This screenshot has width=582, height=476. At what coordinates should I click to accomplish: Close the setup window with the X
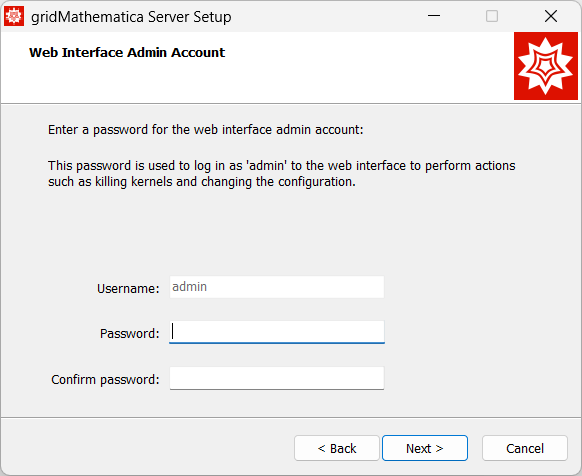pyautogui.click(x=551, y=16)
